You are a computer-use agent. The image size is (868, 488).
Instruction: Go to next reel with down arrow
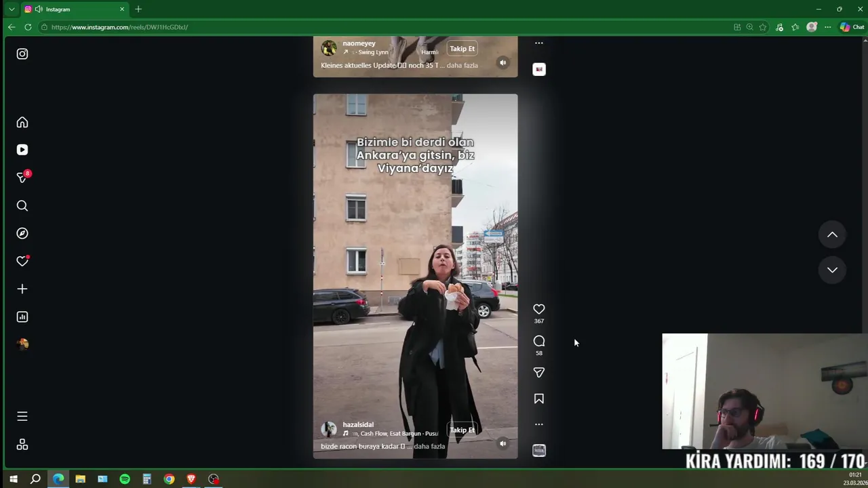click(832, 270)
